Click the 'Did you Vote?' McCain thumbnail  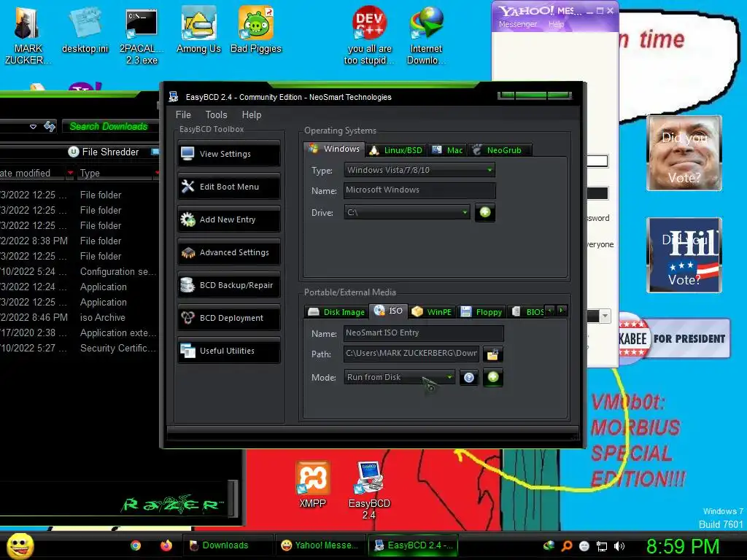click(684, 153)
